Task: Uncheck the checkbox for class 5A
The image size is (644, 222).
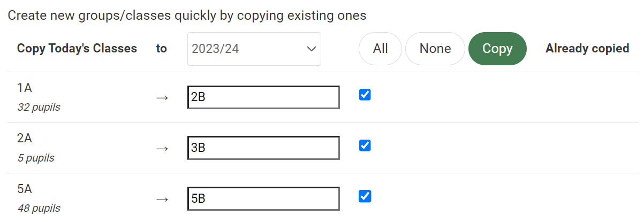Action: click(365, 196)
